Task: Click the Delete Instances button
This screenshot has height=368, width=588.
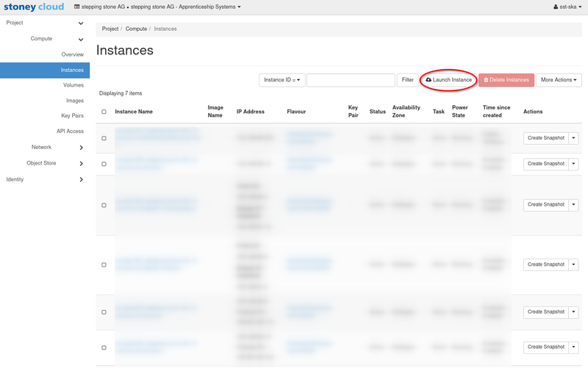Action: [x=506, y=80]
